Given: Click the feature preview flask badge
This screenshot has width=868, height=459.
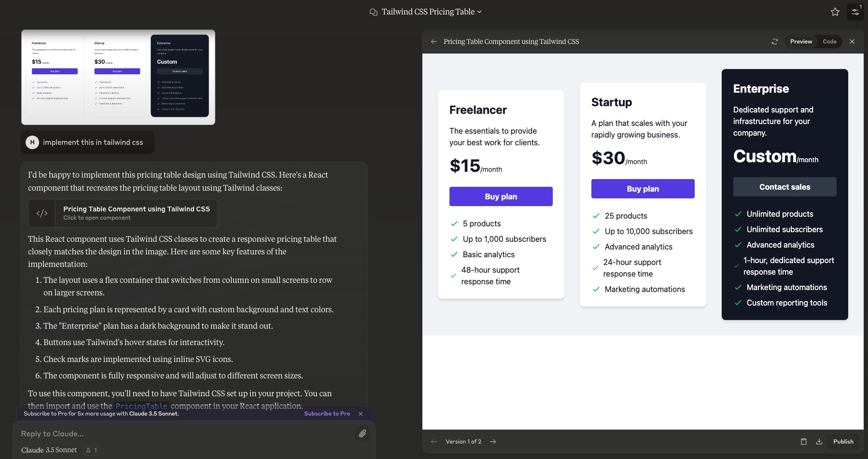Looking at the screenshot, I should [x=91, y=450].
